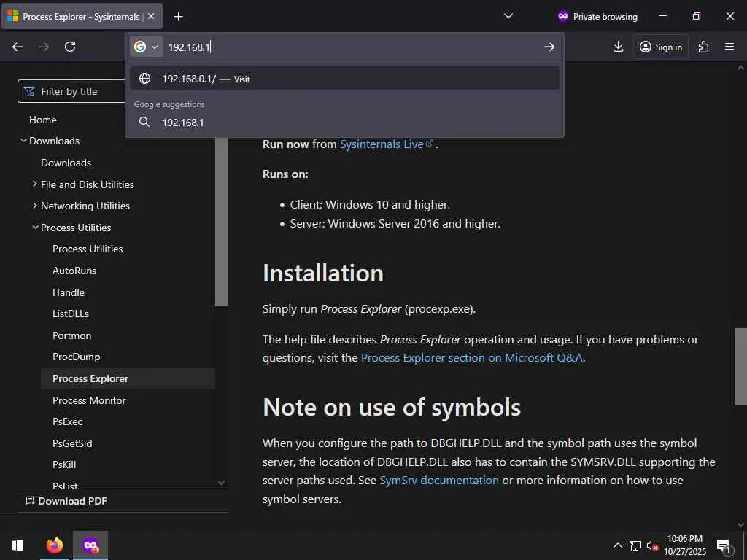Open Windows Start menu
Viewport: 747px width, 560px height.
[x=18, y=545]
